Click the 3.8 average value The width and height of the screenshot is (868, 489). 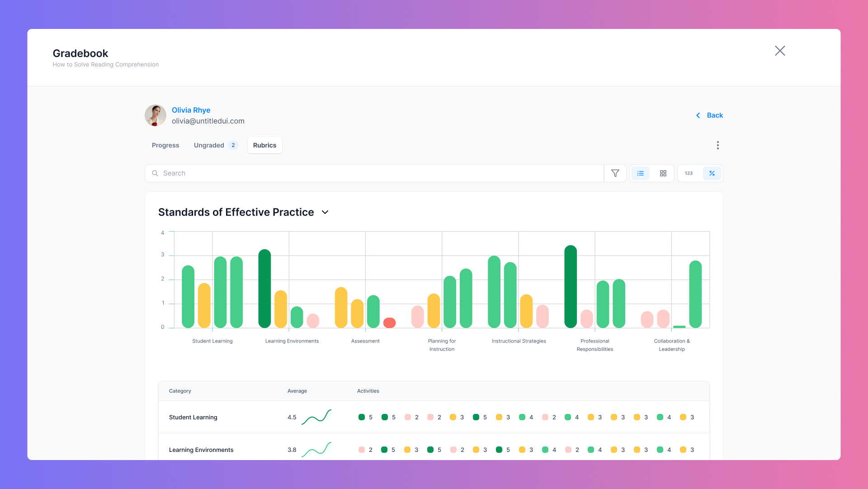point(292,450)
